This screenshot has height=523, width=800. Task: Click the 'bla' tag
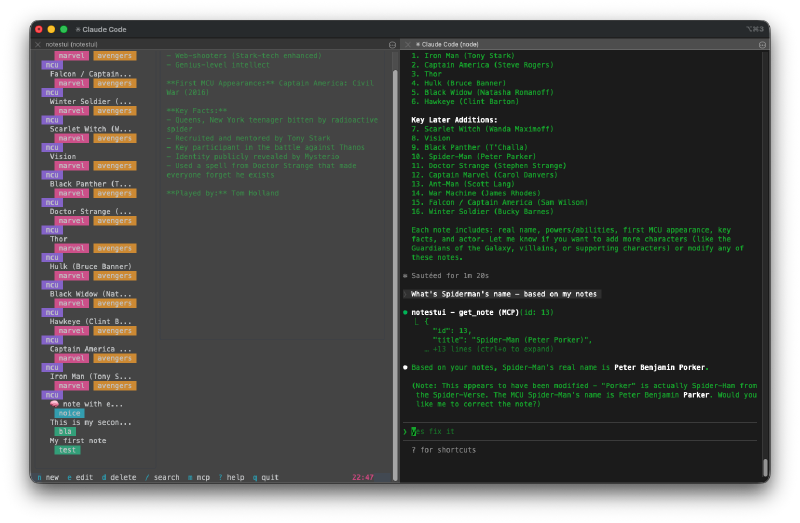65,432
